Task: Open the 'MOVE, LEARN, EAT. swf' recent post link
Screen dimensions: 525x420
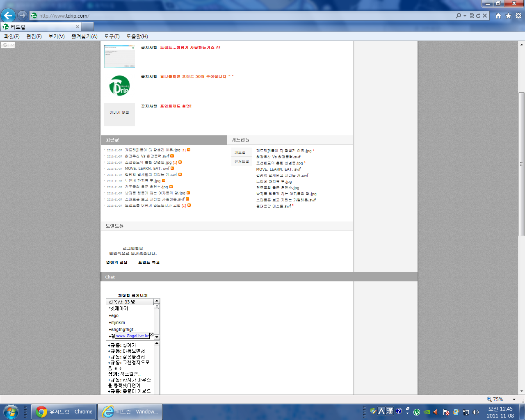Action: [147, 168]
